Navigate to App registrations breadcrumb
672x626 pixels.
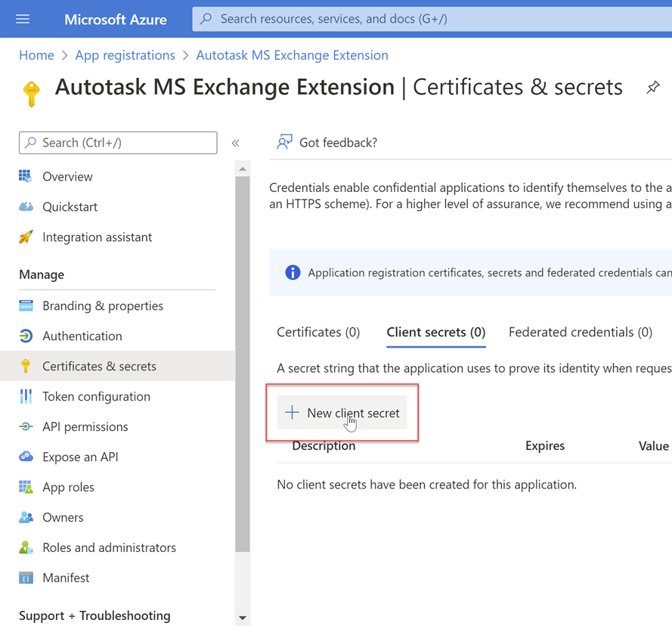[x=125, y=55]
